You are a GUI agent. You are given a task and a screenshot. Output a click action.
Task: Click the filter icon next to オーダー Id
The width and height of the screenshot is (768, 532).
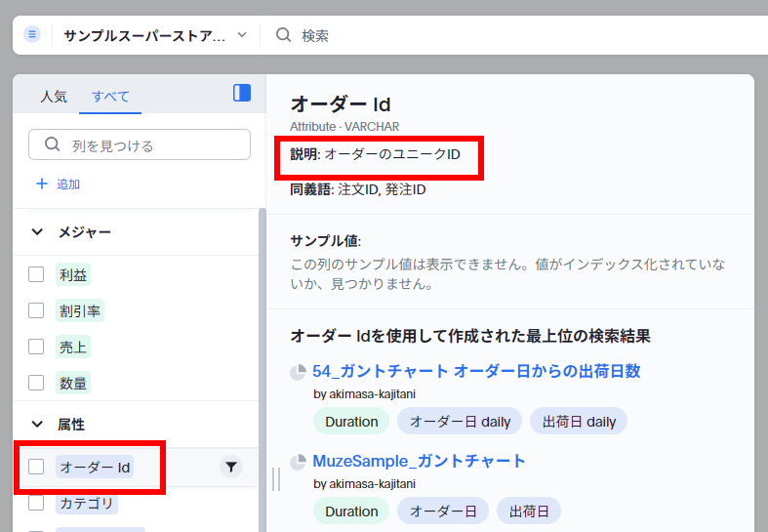coord(230,468)
